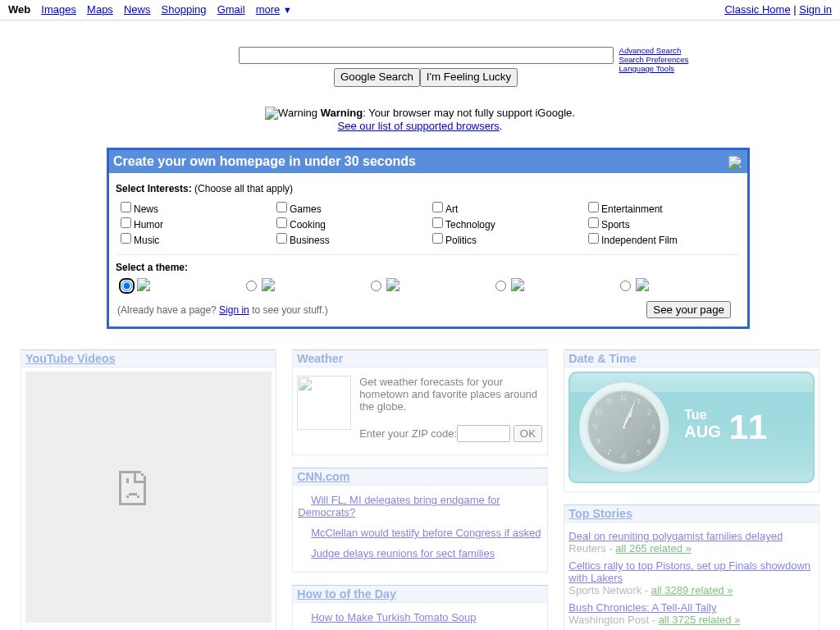Open the Top Stories gadget title
This screenshot has height=630, width=840.
coord(600,514)
